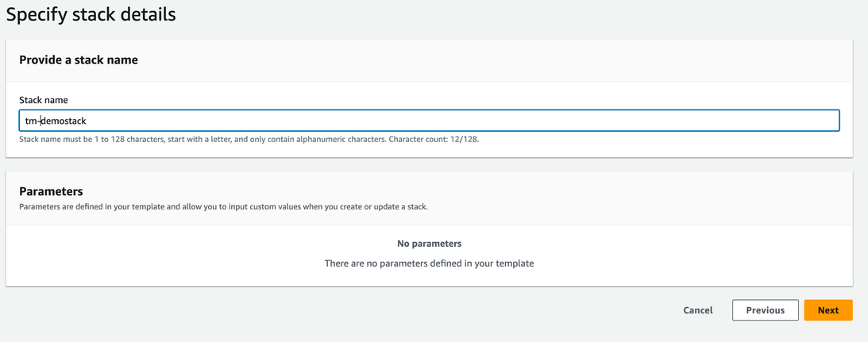This screenshot has height=342, width=868.
Task: Click the word 'demostack' in the input
Action: [x=64, y=121]
